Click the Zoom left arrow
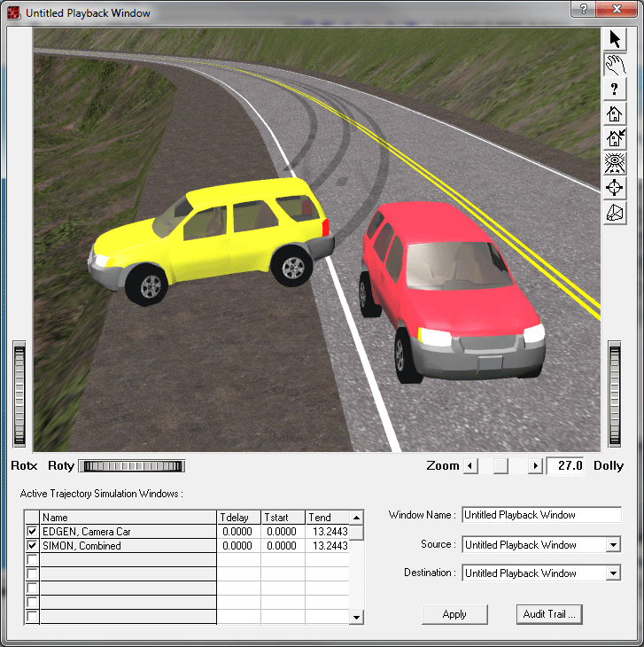Screen dimensions: 644x647 pyautogui.click(x=471, y=466)
